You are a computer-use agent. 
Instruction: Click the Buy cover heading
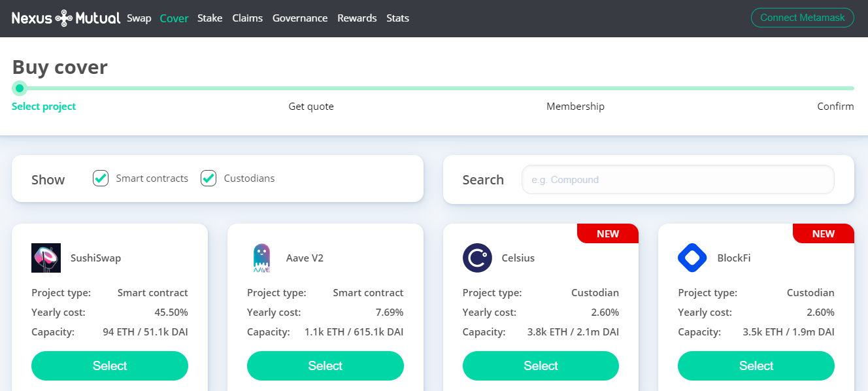tap(60, 67)
